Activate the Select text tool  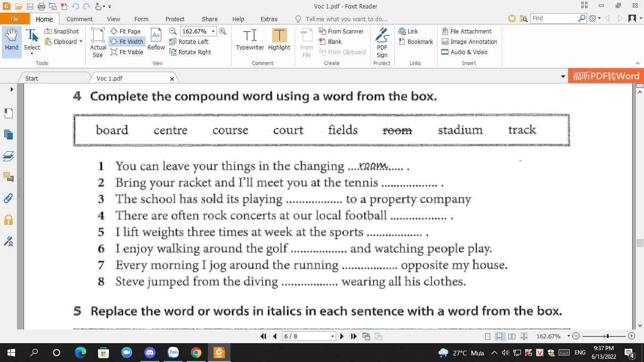[x=32, y=41]
